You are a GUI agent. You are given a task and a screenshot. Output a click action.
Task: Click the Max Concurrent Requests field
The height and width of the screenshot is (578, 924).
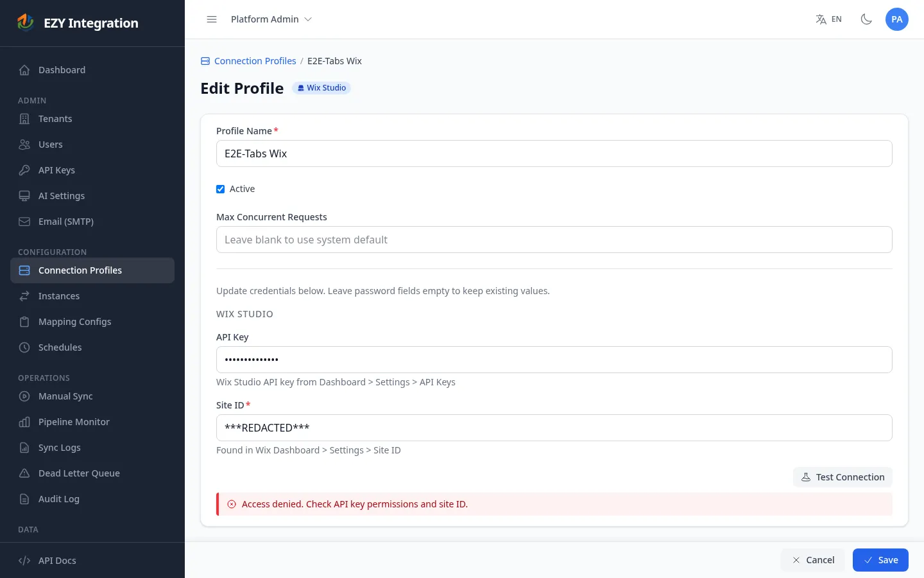[554, 240]
